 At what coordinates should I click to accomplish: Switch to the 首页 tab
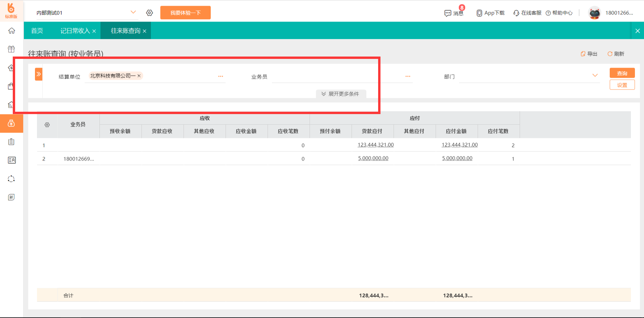click(x=37, y=31)
